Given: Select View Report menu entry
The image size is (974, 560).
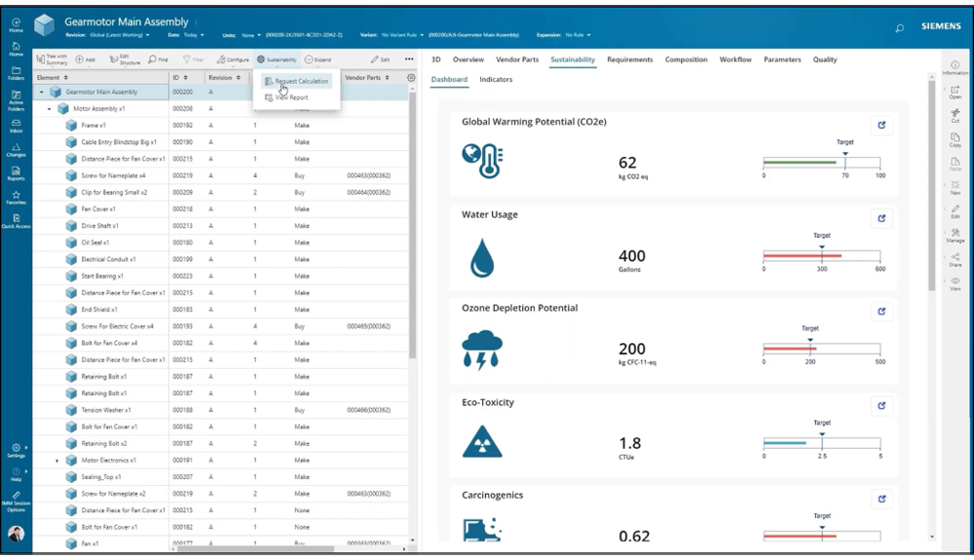Looking at the screenshot, I should (x=286, y=97).
